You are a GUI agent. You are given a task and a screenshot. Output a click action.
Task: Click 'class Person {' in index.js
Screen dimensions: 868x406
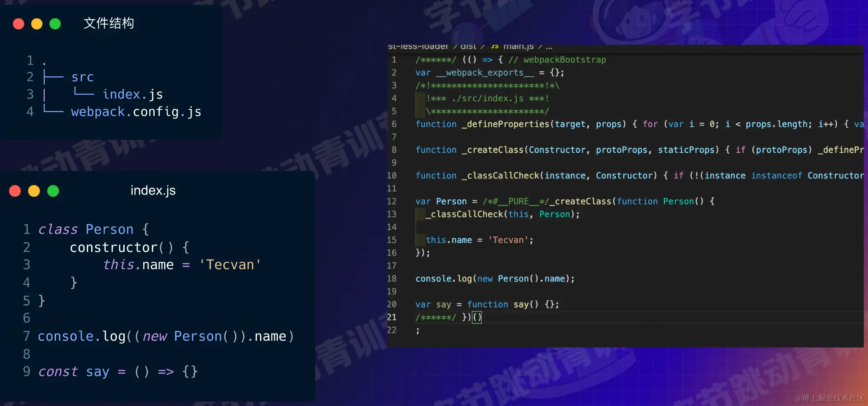click(x=93, y=229)
